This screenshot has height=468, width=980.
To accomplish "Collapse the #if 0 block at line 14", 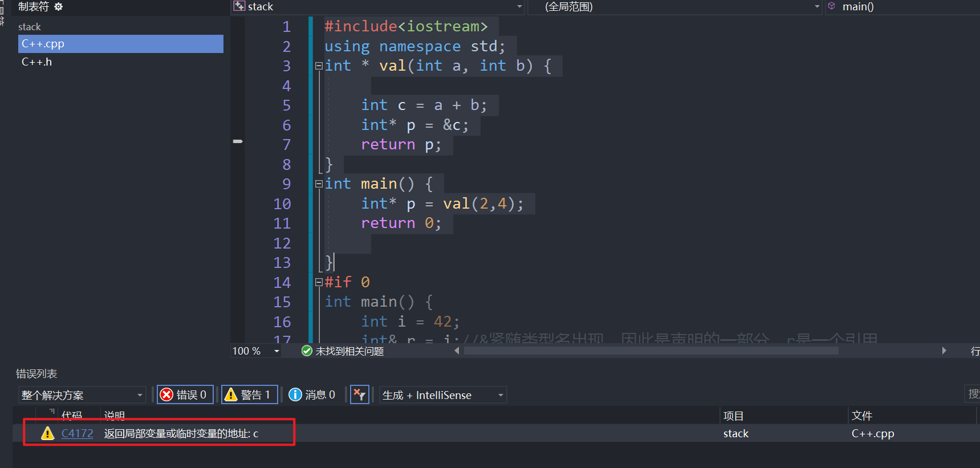I will click(x=319, y=282).
